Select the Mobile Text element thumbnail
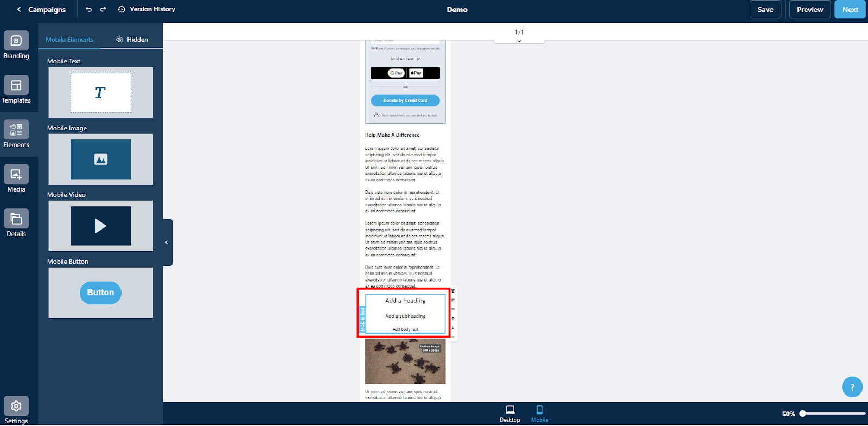This screenshot has height=426, width=868. [101, 92]
